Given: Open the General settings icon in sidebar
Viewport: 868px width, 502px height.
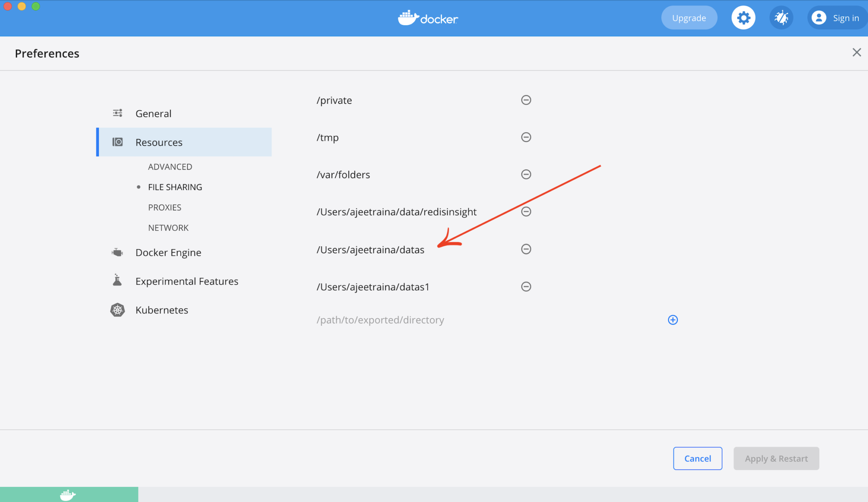Looking at the screenshot, I should click(117, 113).
